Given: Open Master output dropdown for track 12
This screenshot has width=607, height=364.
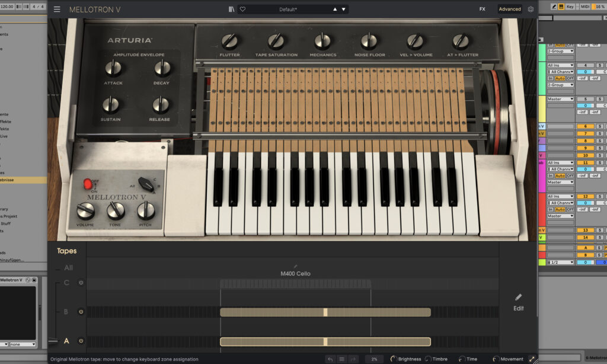Looking at the screenshot, I should coord(560,216).
